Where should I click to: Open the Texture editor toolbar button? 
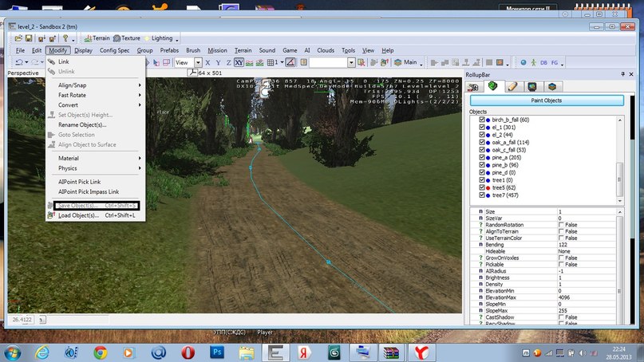[x=127, y=38]
